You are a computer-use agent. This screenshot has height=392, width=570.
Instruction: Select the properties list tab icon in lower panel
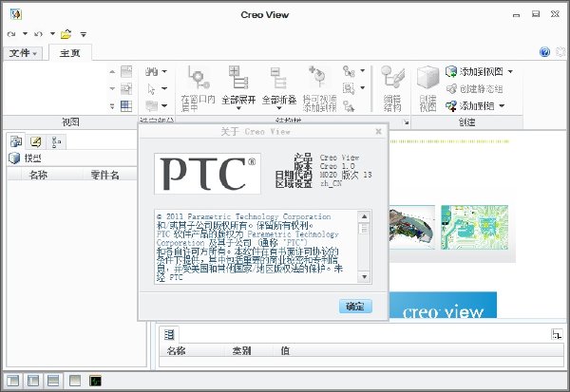click(169, 334)
